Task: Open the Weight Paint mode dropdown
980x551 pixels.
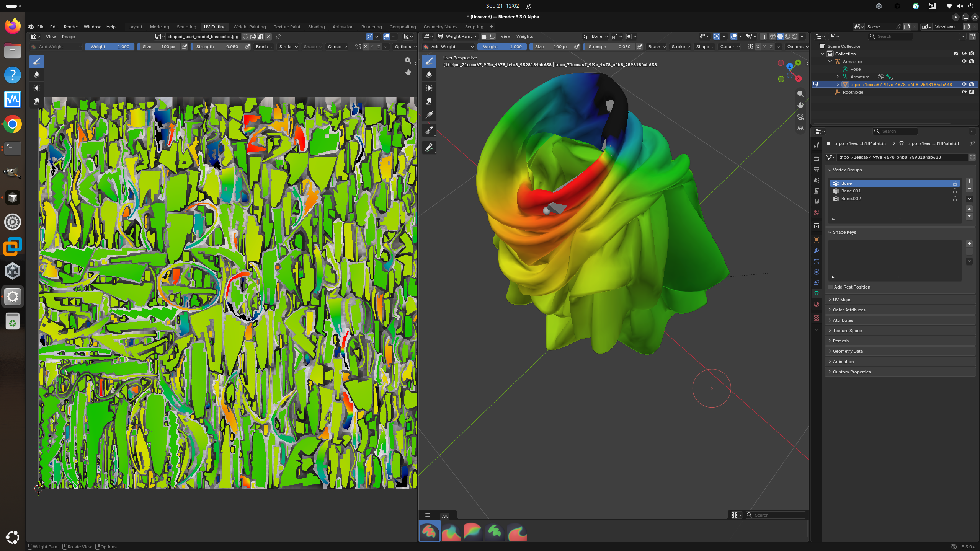Action: (x=458, y=36)
